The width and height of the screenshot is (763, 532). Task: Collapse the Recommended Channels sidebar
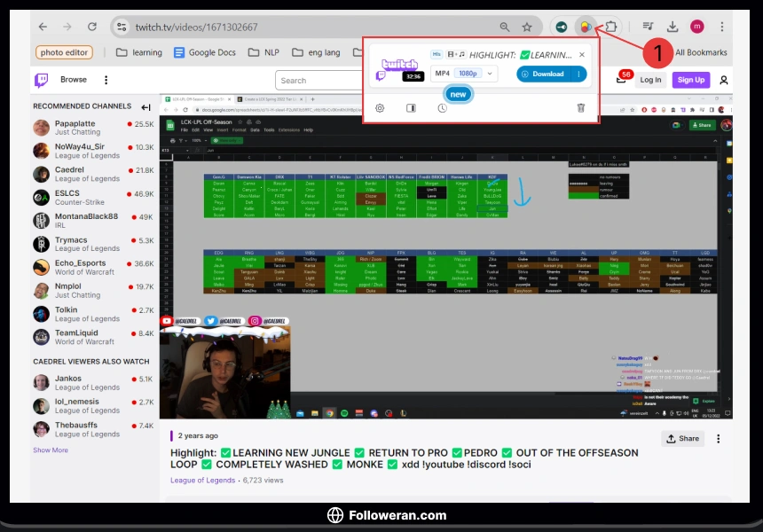(x=146, y=106)
